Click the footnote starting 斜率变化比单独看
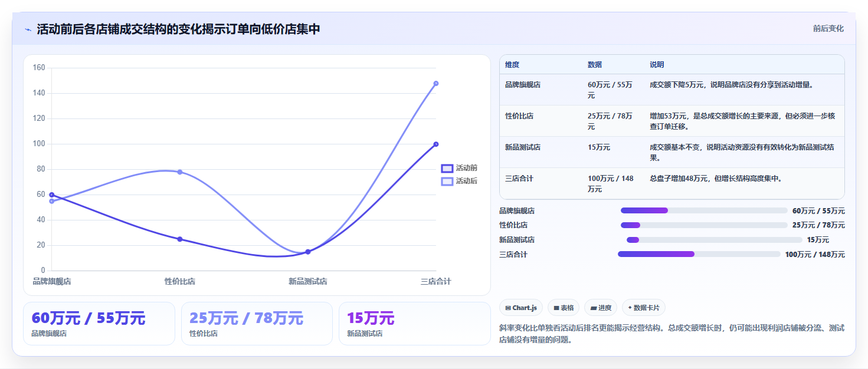The height and width of the screenshot is (369, 868). click(x=672, y=334)
